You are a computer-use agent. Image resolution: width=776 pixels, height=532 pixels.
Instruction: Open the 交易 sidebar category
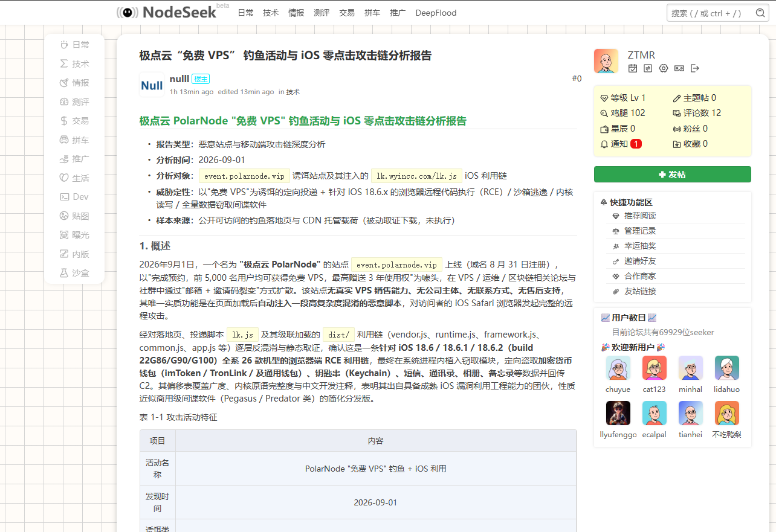click(74, 121)
